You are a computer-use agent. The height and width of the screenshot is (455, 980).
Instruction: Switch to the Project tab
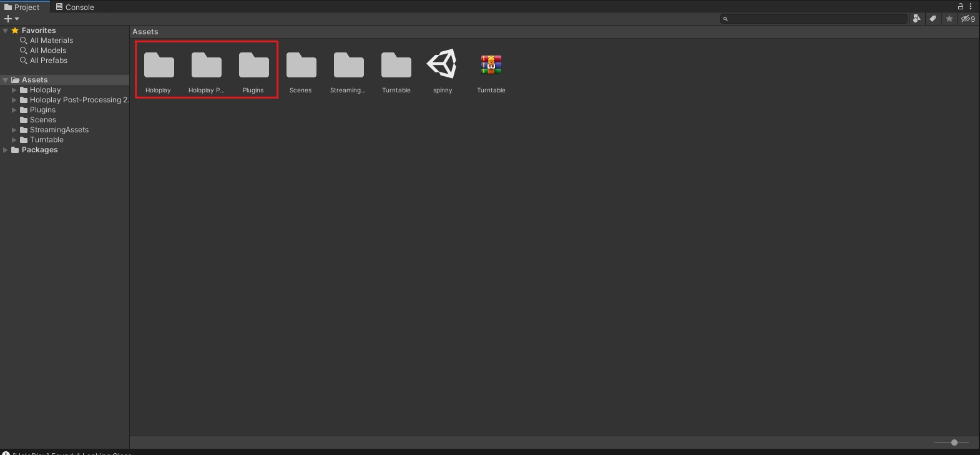tap(22, 7)
